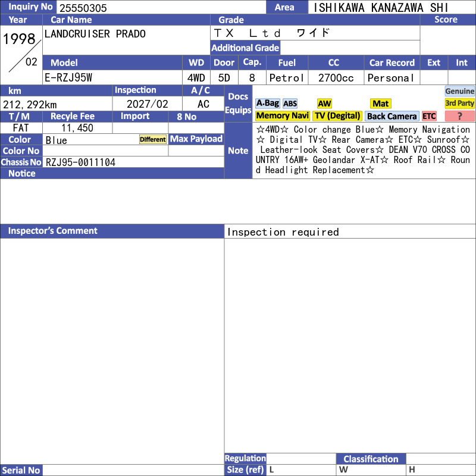
Task: Click the Inspection required text
Action: coord(283,232)
